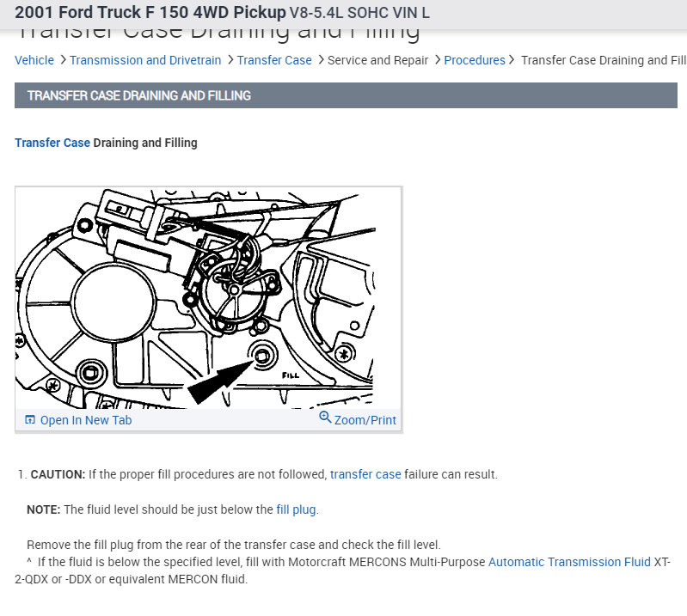Click the Open In New Tab icon
The width and height of the screenshot is (687, 616).
coord(30,420)
